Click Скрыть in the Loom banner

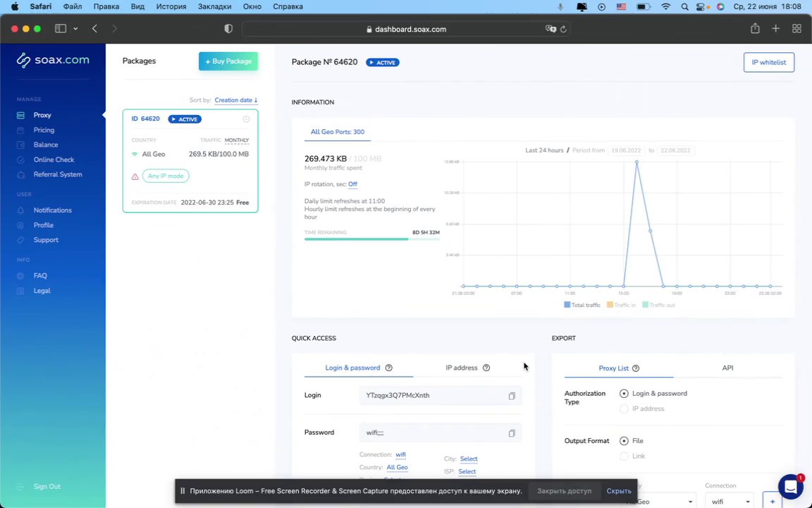pyautogui.click(x=619, y=491)
